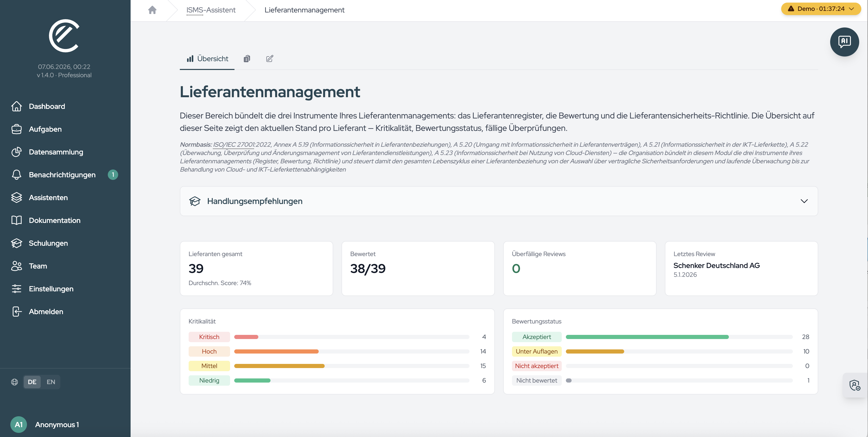Click the ISO/IEC 27001 link in Normbasis
The width and height of the screenshot is (868, 437).
[234, 144]
